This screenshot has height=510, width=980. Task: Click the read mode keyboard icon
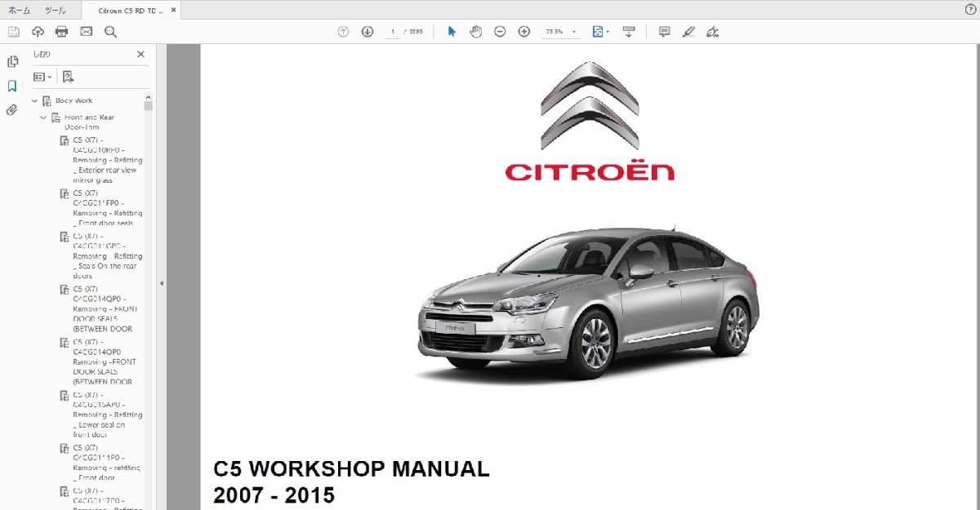point(629,32)
